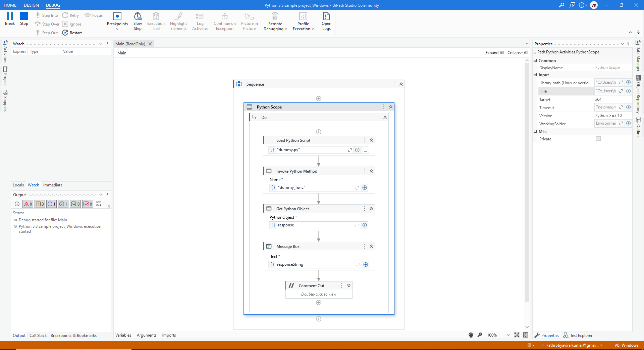Click the VK user avatar

click(x=594, y=5)
